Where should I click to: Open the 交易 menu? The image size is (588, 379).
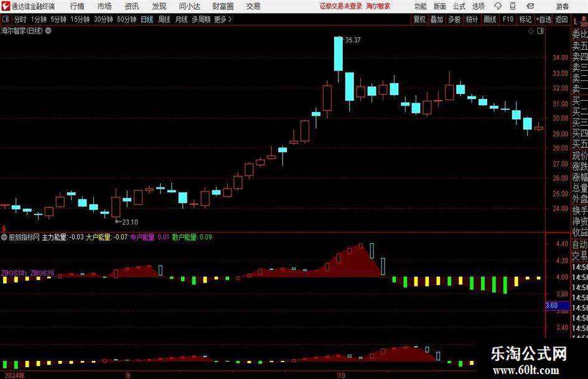coord(253,6)
